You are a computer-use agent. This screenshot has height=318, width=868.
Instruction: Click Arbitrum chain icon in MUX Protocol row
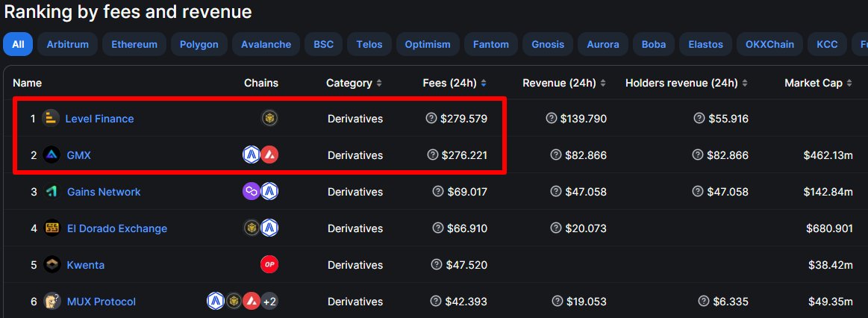[216, 301]
